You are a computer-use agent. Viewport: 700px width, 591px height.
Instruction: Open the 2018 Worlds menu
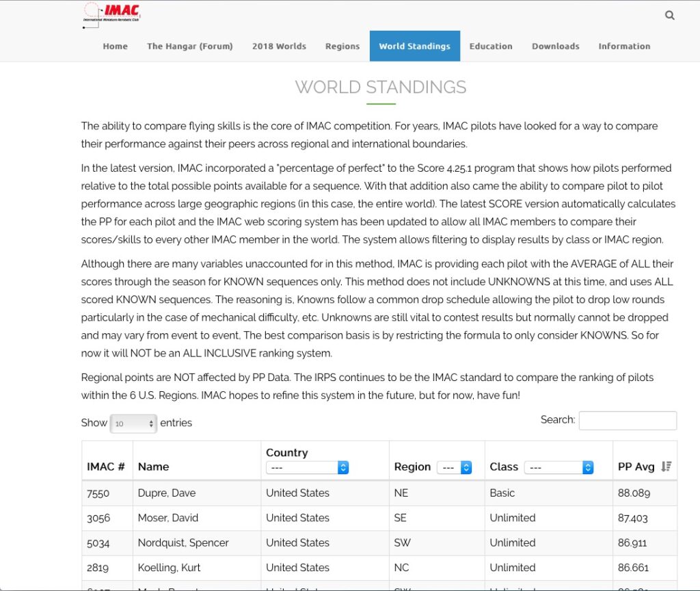click(279, 46)
